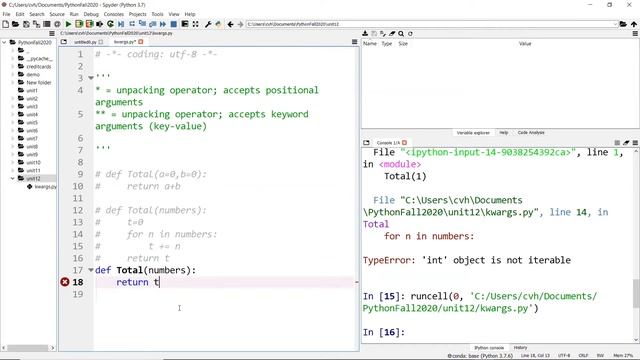Close the Console 1/A tab
The image size is (640, 360).
point(404,142)
